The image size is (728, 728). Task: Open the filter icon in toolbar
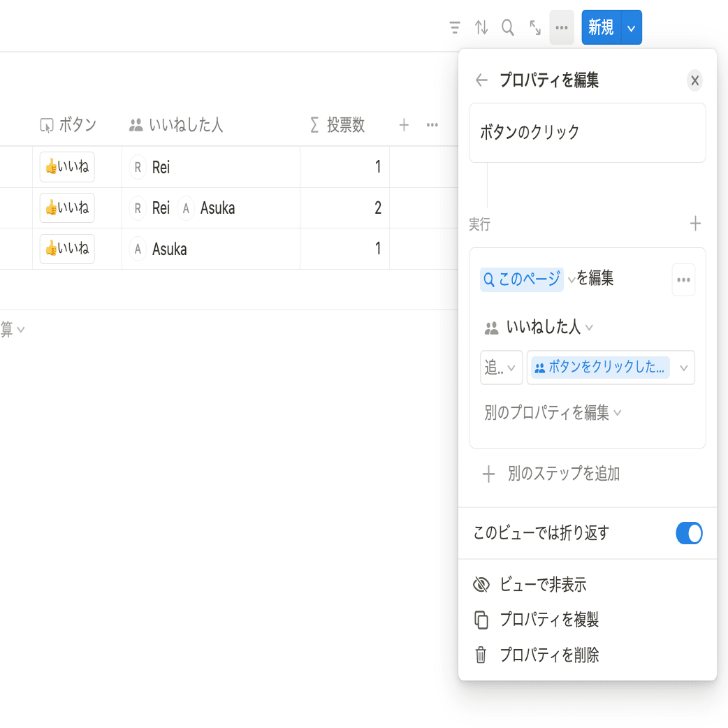point(455,27)
